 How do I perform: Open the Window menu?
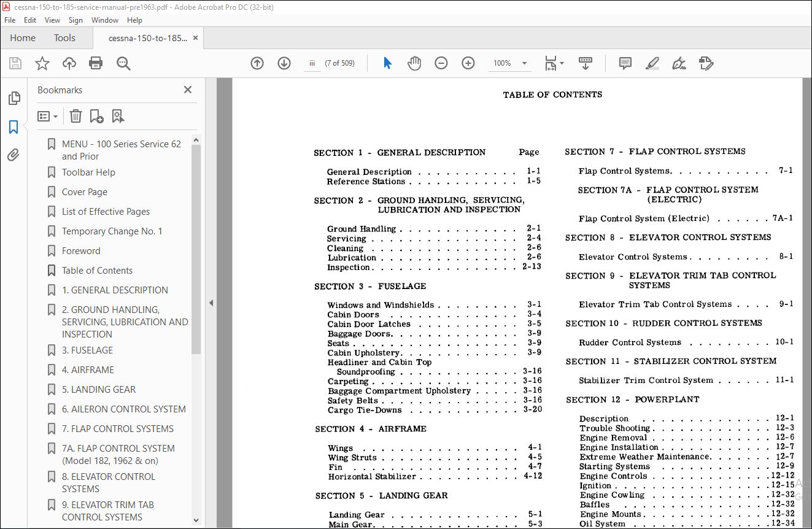pos(105,20)
